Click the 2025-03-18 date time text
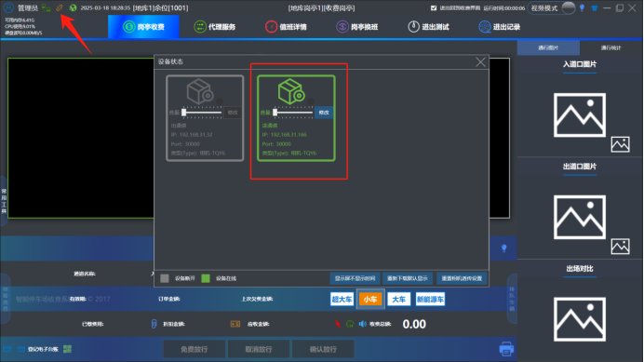Viewport: 644px width, 362px height. coord(105,7)
